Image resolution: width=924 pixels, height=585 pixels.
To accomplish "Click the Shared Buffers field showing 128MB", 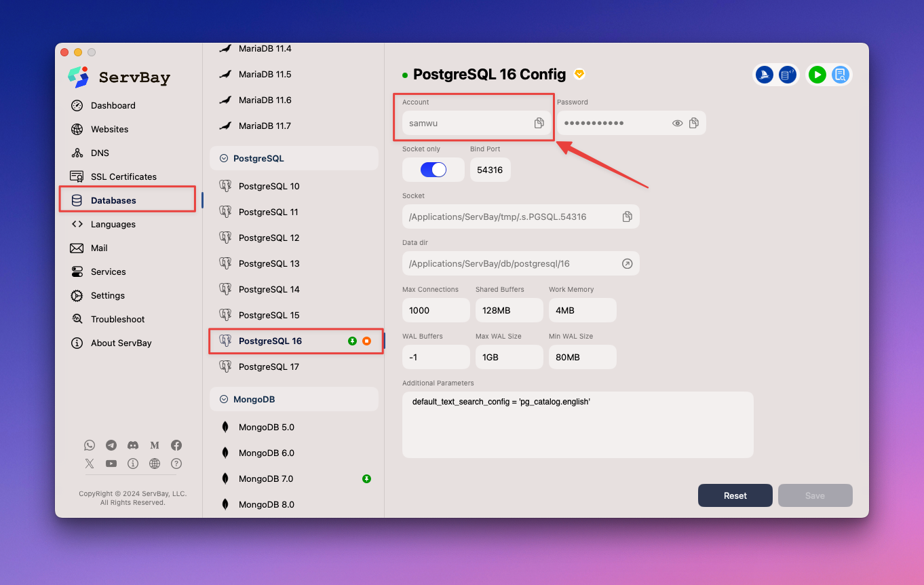I will [509, 310].
